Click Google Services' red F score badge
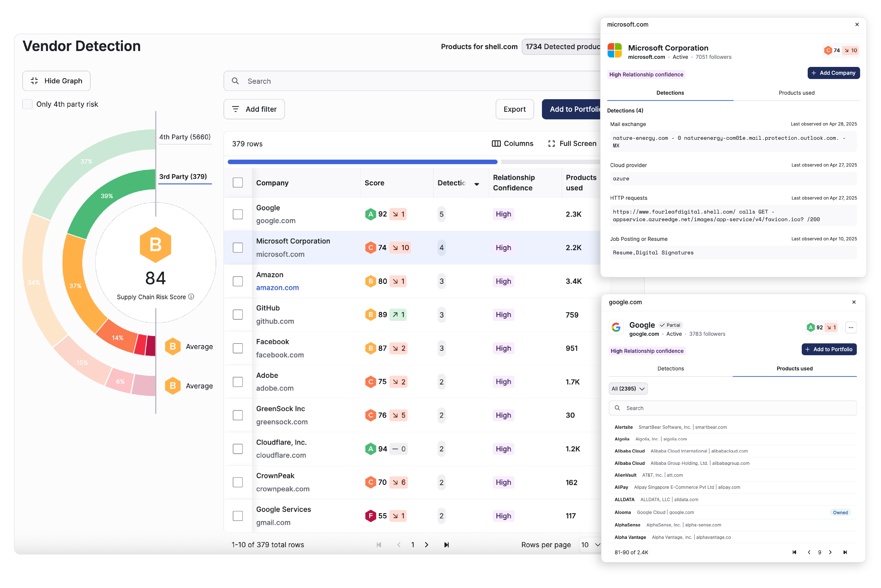Viewport: 881px width, 588px height. [370, 516]
